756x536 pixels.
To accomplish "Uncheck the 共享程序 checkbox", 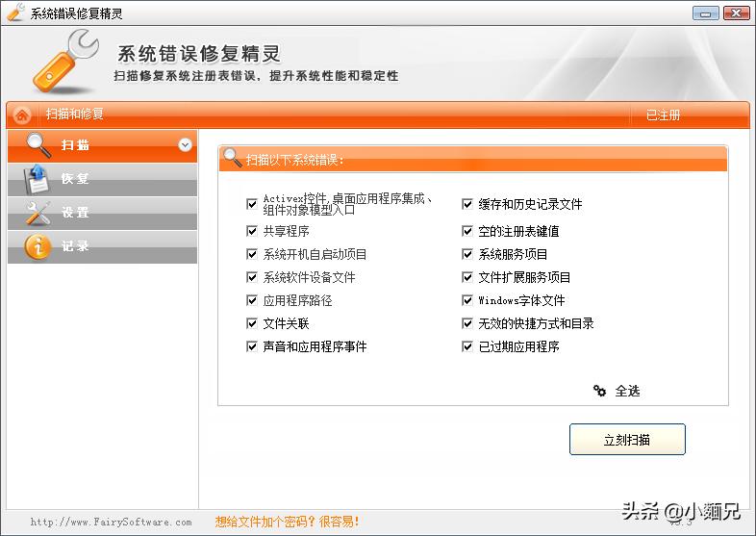I will (252, 231).
